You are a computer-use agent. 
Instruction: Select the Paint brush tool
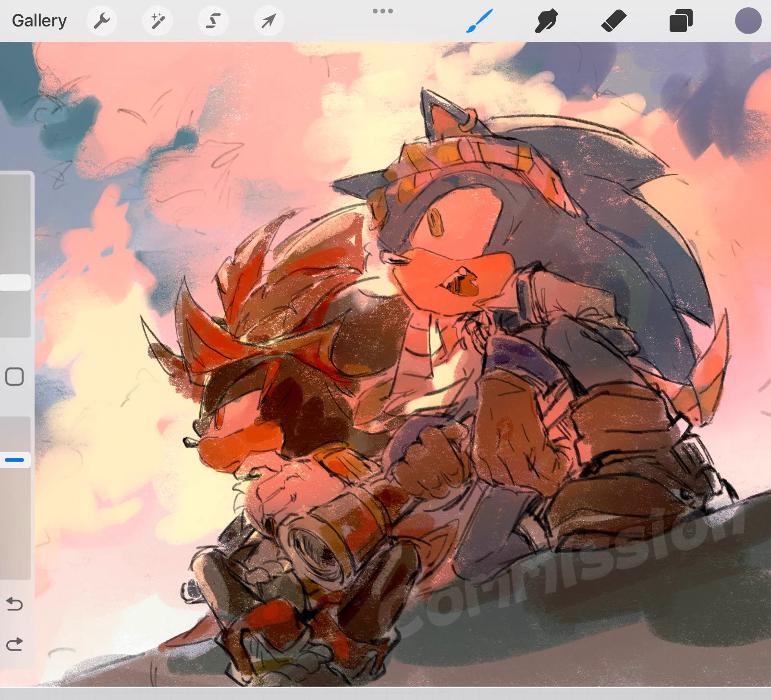click(x=479, y=22)
